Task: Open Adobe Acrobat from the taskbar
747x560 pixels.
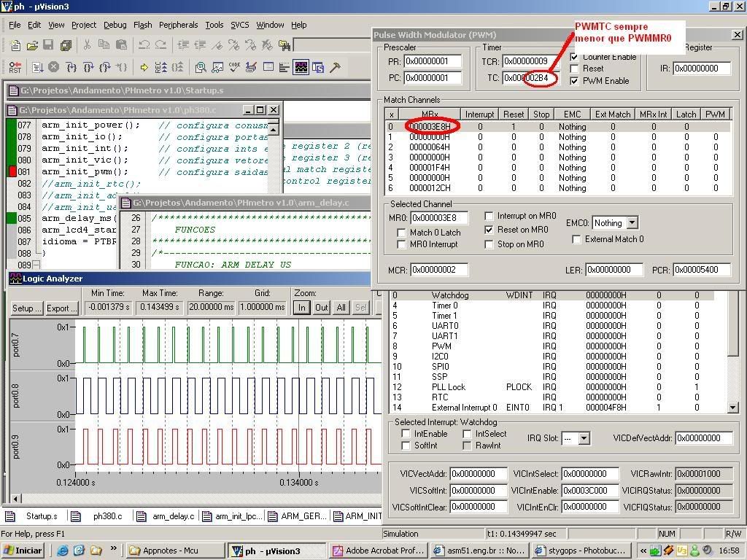Action: pyautogui.click(x=379, y=551)
